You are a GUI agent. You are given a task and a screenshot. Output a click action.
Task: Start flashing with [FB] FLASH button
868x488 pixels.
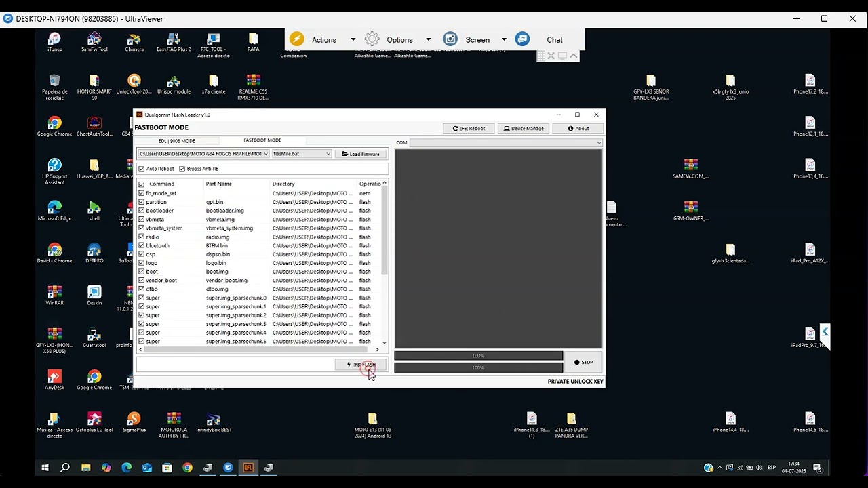click(361, 365)
